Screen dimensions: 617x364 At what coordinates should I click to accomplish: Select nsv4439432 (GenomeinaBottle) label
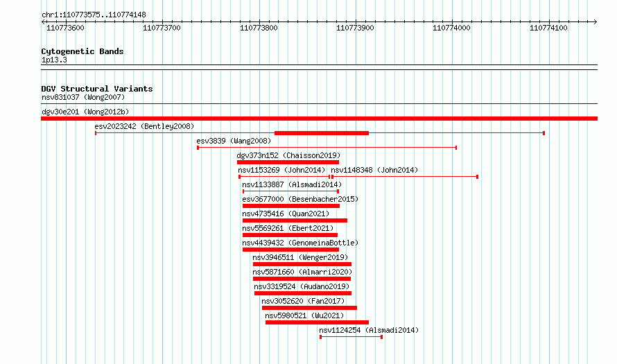(300, 243)
